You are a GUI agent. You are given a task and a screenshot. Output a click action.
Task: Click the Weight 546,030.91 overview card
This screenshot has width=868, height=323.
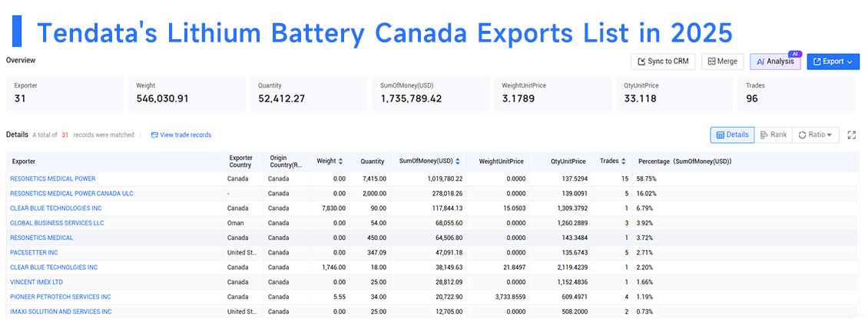[187, 94]
